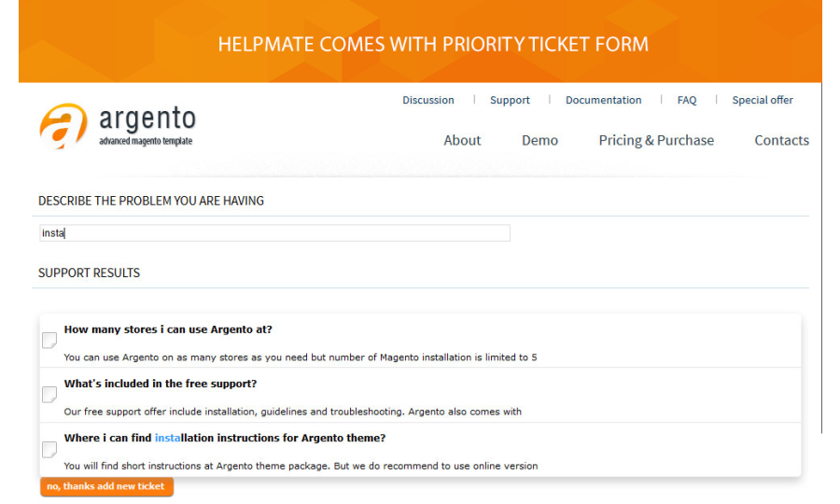Check the box for free support result
Viewport: 840px width, 504px height.
[x=49, y=395]
